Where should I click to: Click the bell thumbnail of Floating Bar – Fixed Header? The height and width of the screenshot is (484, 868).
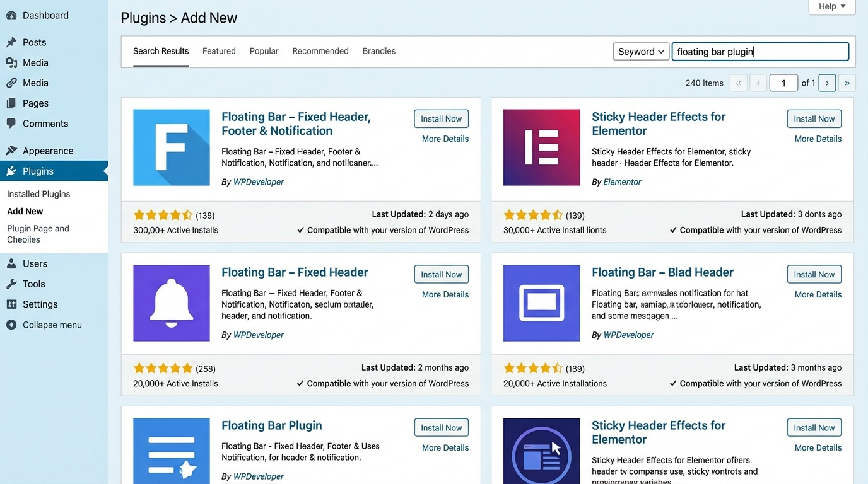[x=171, y=303]
